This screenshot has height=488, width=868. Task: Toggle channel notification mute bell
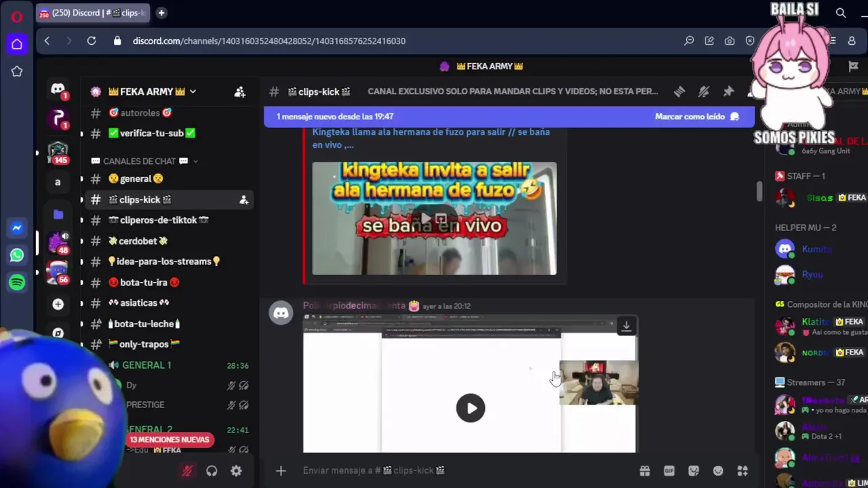704,91
